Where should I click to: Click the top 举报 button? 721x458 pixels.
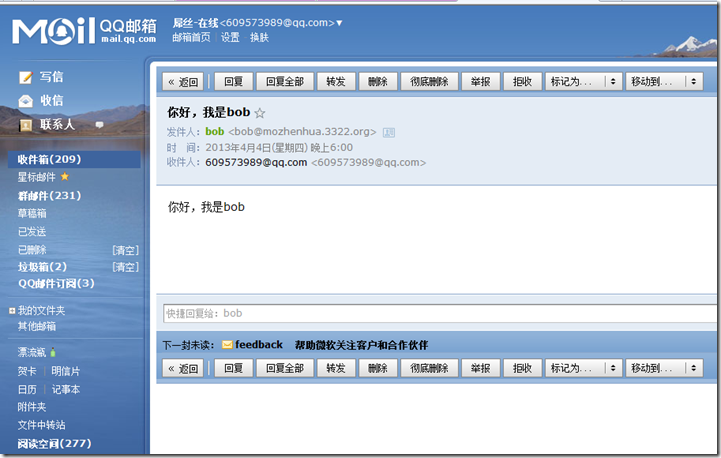(481, 81)
